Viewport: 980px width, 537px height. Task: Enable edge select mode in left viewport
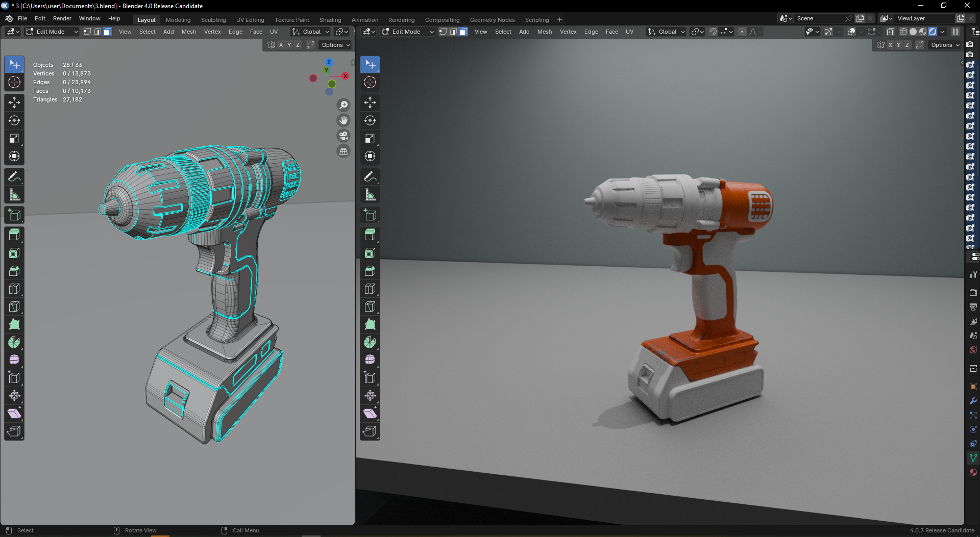pyautogui.click(x=97, y=32)
